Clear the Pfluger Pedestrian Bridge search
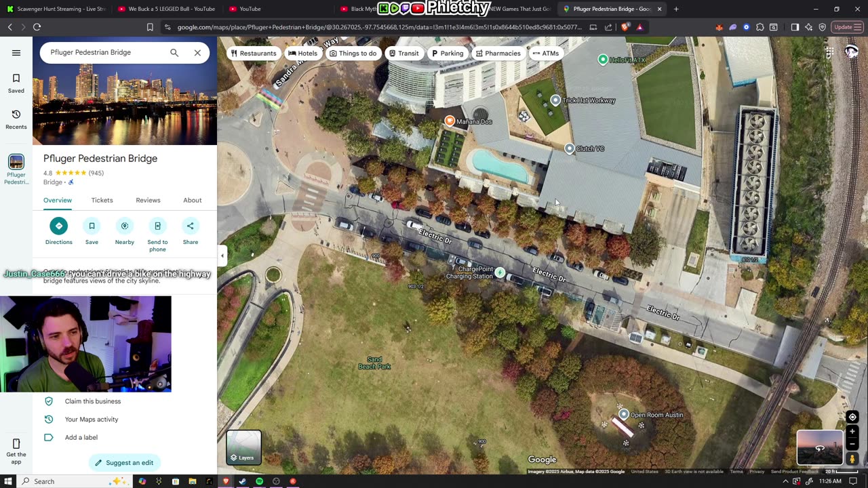 click(x=197, y=53)
